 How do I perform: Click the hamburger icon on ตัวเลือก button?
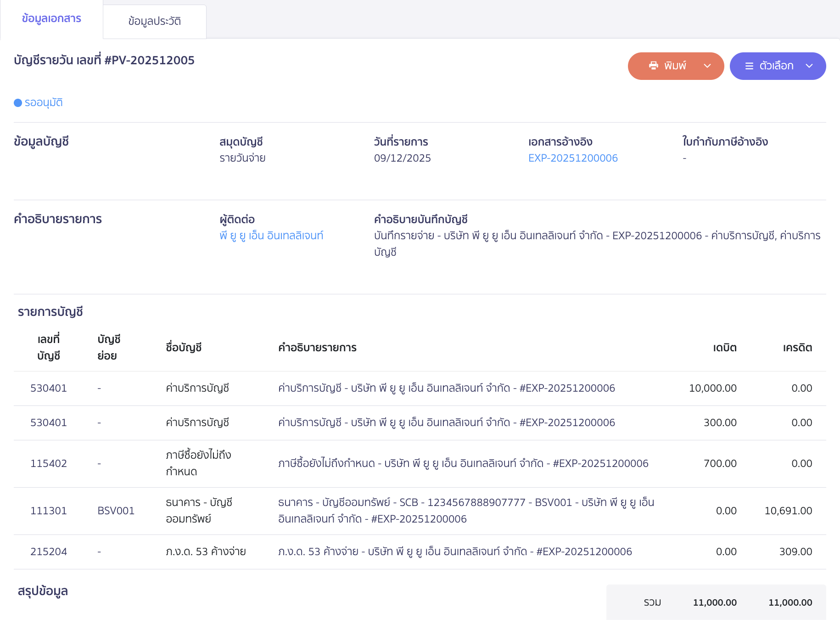pos(749,66)
